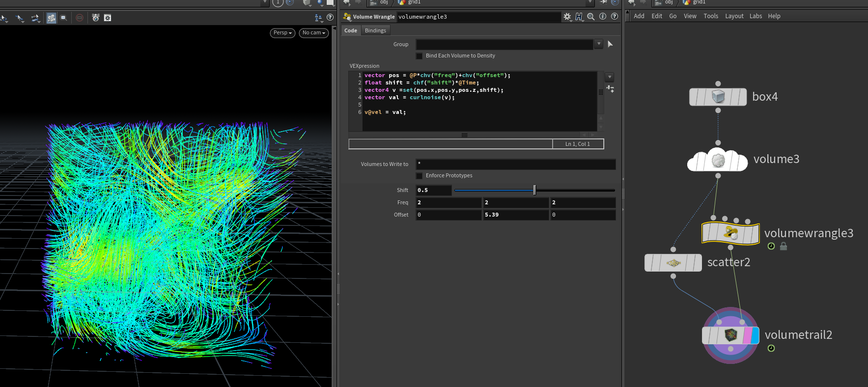This screenshot has height=387, width=868.
Task: Open the Persp viewport dropdown
Action: pyautogui.click(x=282, y=33)
